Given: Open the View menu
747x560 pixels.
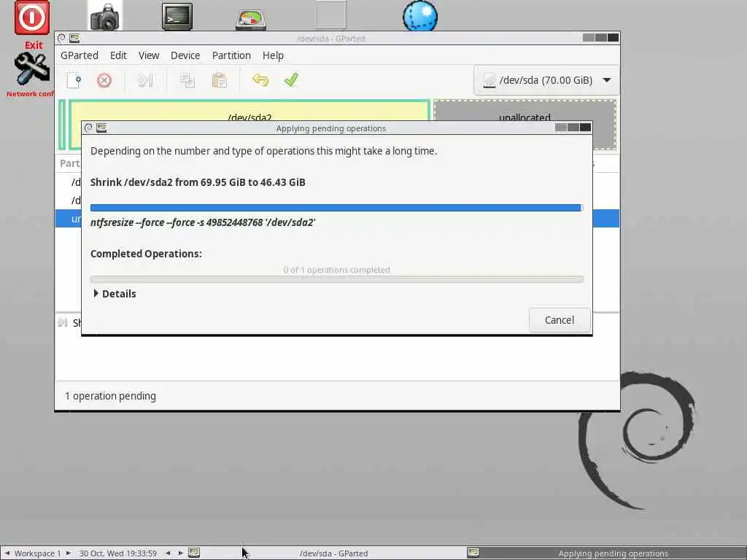Looking at the screenshot, I should pyautogui.click(x=149, y=55).
